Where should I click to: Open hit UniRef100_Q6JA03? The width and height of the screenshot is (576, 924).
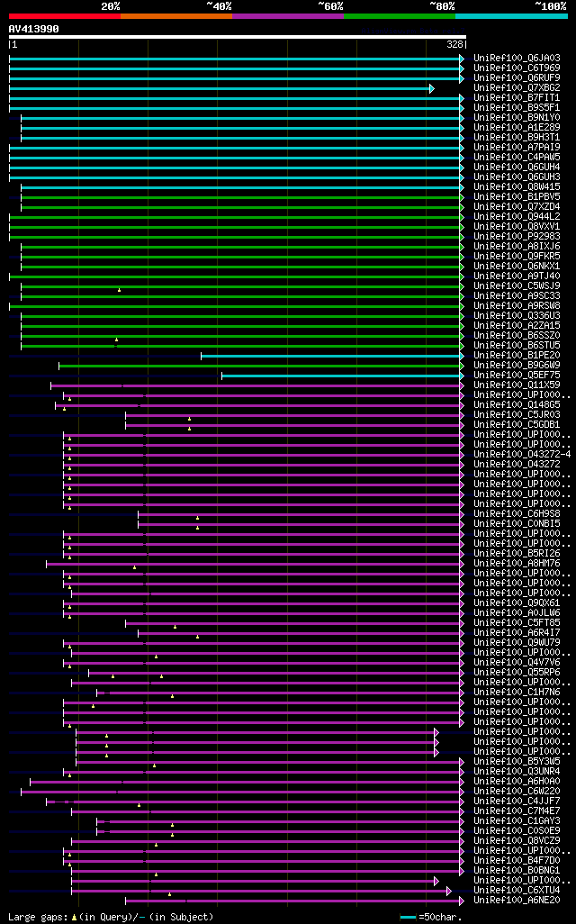point(517,59)
